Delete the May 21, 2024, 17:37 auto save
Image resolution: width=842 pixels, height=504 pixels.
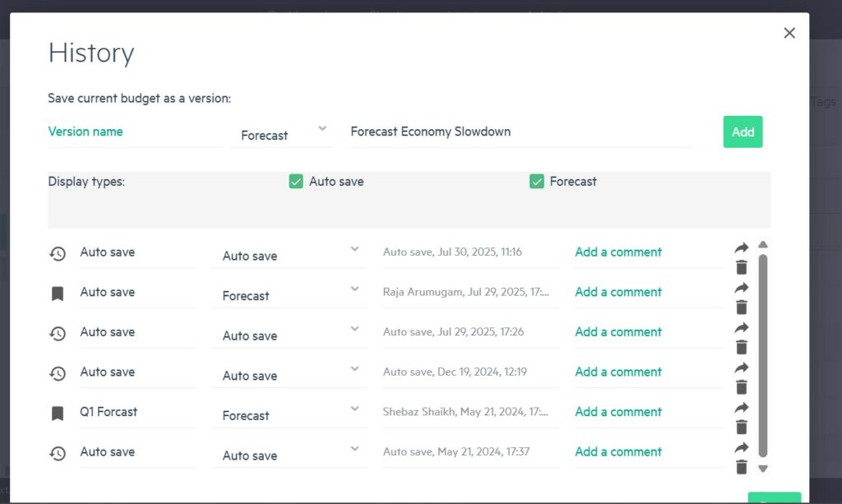pos(742,467)
